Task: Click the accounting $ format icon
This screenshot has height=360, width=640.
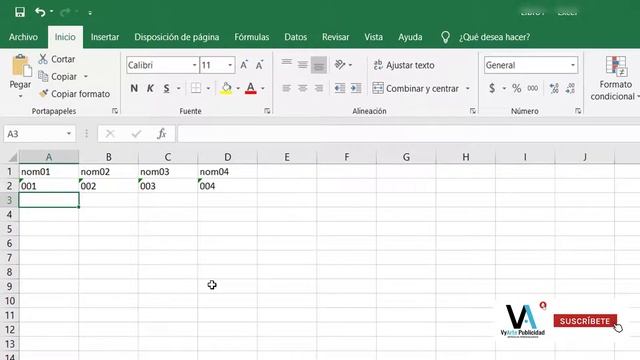Action: (x=492, y=88)
